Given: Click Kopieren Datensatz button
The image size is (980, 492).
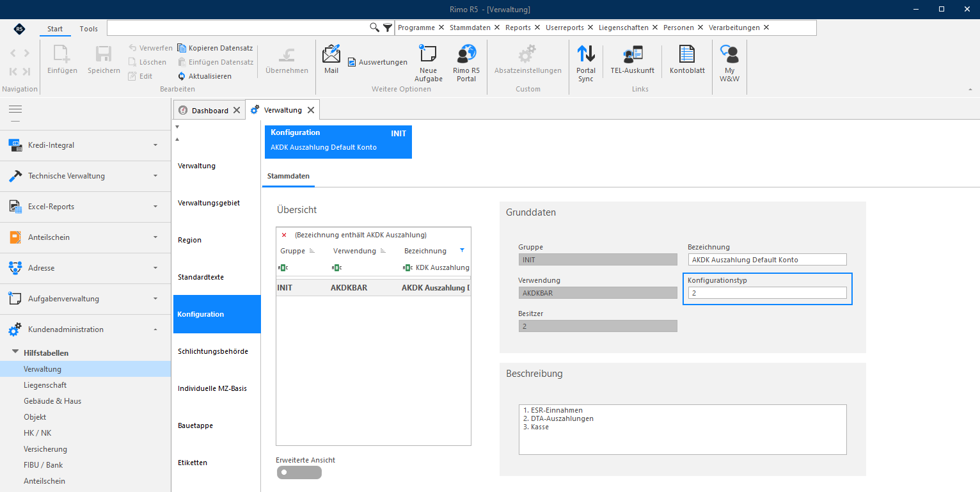Looking at the screenshot, I should click(215, 48).
